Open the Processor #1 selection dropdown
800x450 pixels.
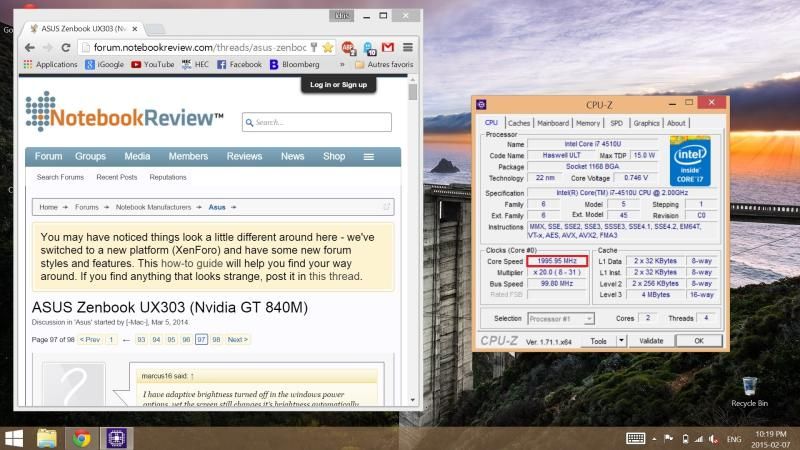pos(561,319)
